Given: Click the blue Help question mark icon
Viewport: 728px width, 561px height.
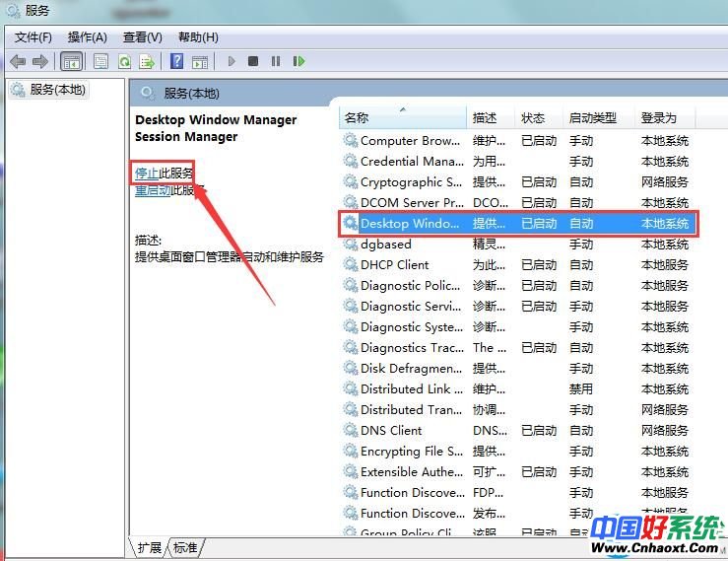Looking at the screenshot, I should click(x=176, y=61).
